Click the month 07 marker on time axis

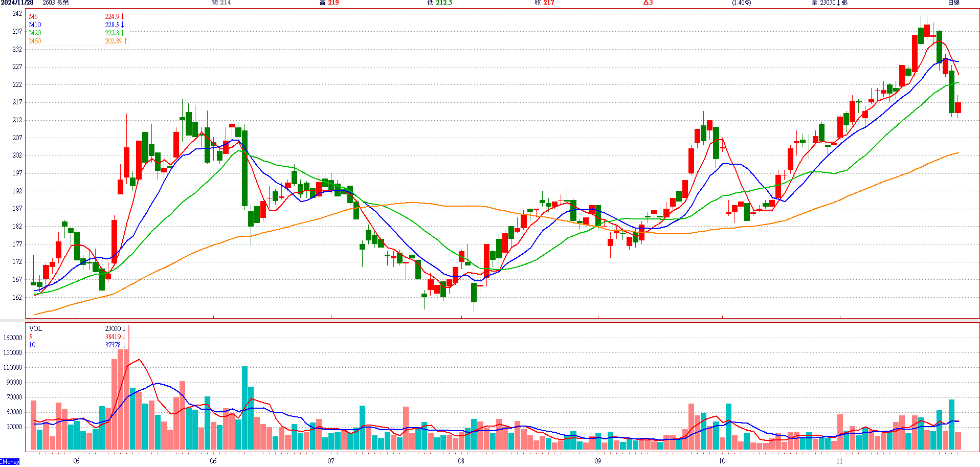(x=331, y=461)
